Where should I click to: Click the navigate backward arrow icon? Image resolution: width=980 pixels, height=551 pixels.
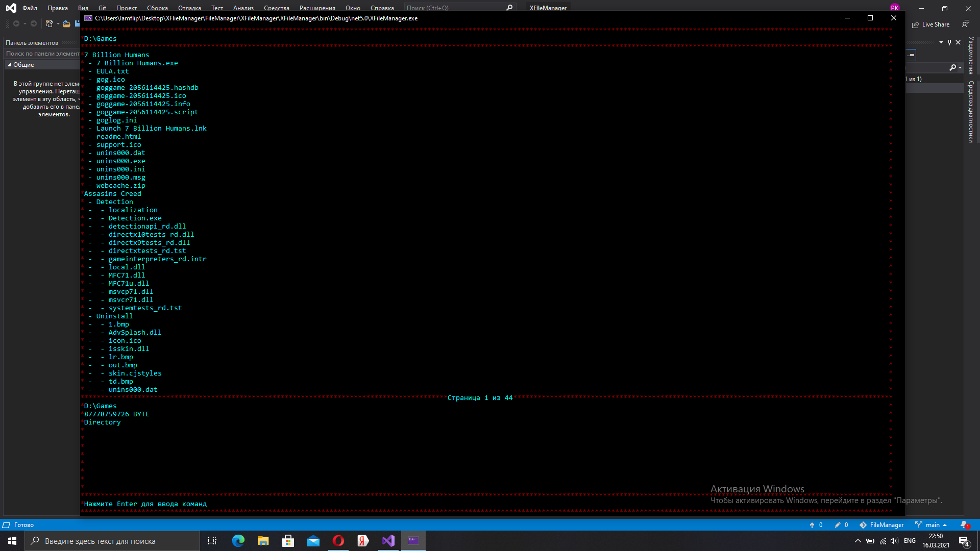pos(16,23)
